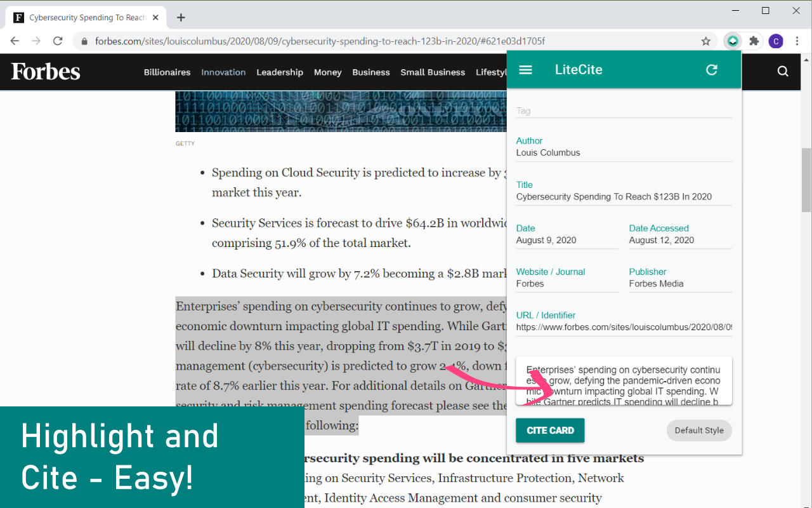Go back to previous page
This screenshot has width=812, height=508.
[15, 41]
